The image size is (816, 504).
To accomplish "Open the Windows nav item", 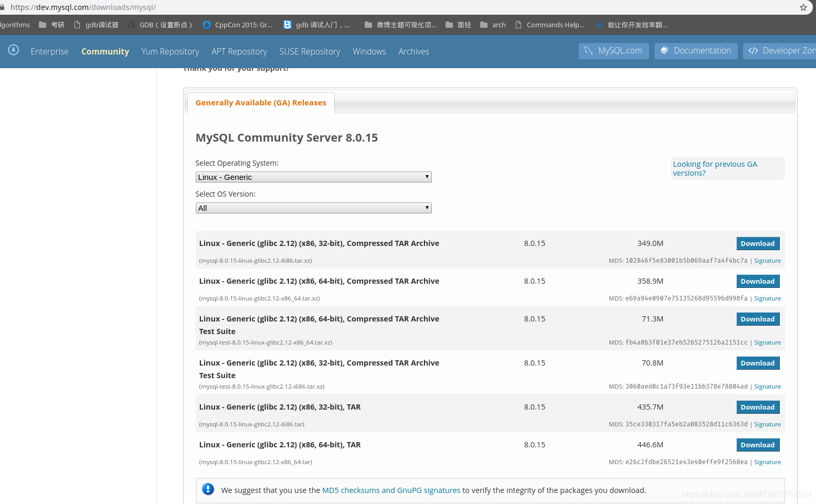I will (369, 51).
